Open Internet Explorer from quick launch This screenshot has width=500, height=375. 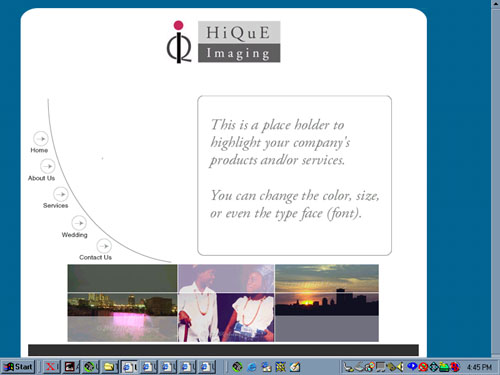pyautogui.click(x=252, y=367)
